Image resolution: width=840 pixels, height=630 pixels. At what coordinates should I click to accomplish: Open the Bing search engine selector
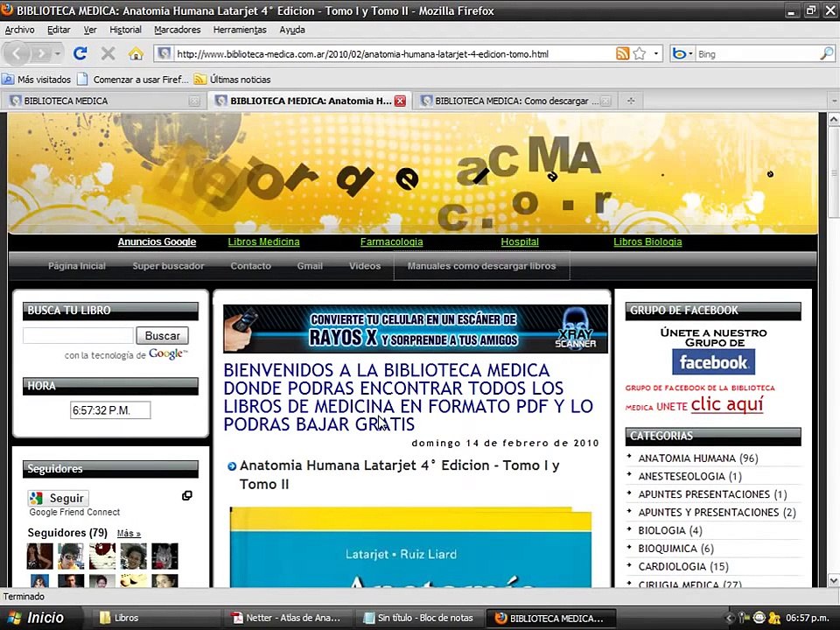pos(682,53)
